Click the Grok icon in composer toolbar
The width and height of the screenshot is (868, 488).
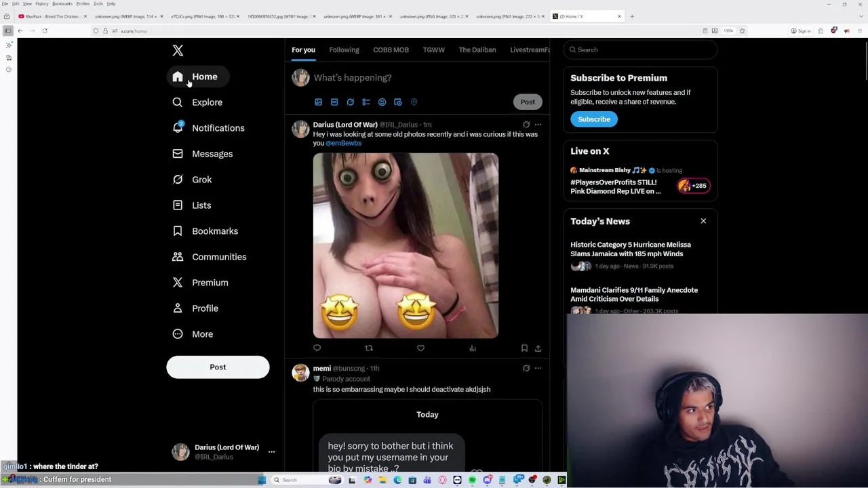tap(350, 102)
